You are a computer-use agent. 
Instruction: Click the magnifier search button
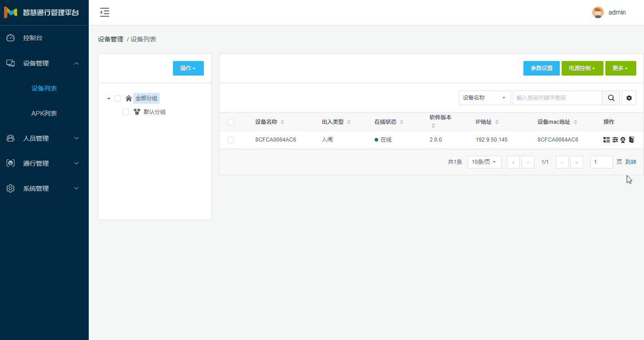(x=611, y=98)
